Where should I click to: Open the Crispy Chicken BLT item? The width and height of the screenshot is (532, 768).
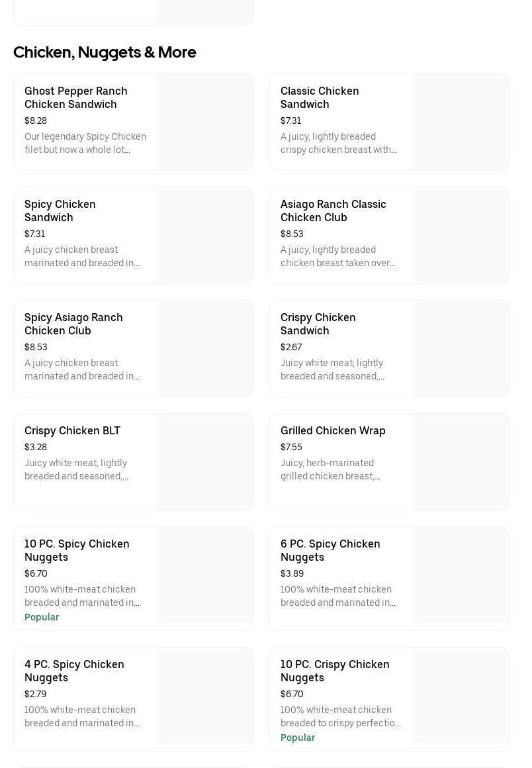(72, 430)
